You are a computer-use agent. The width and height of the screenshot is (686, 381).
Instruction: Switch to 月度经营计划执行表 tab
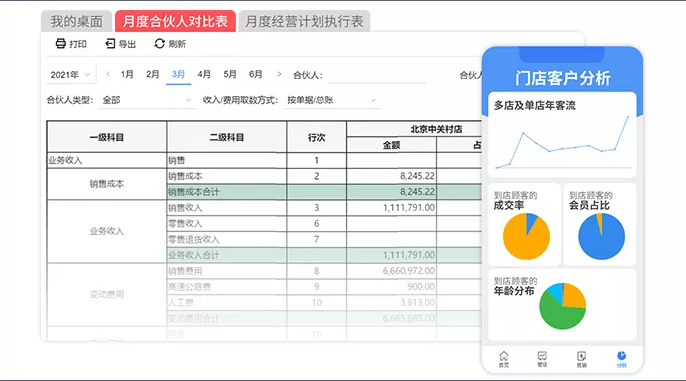point(304,21)
